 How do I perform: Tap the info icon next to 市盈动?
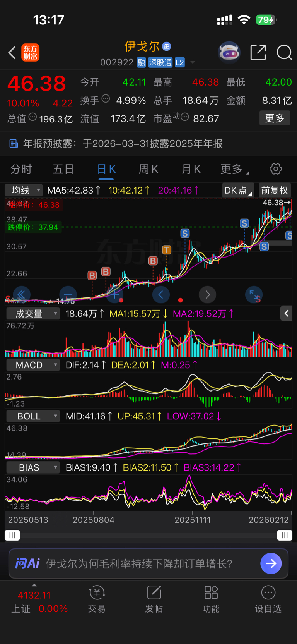(x=185, y=117)
